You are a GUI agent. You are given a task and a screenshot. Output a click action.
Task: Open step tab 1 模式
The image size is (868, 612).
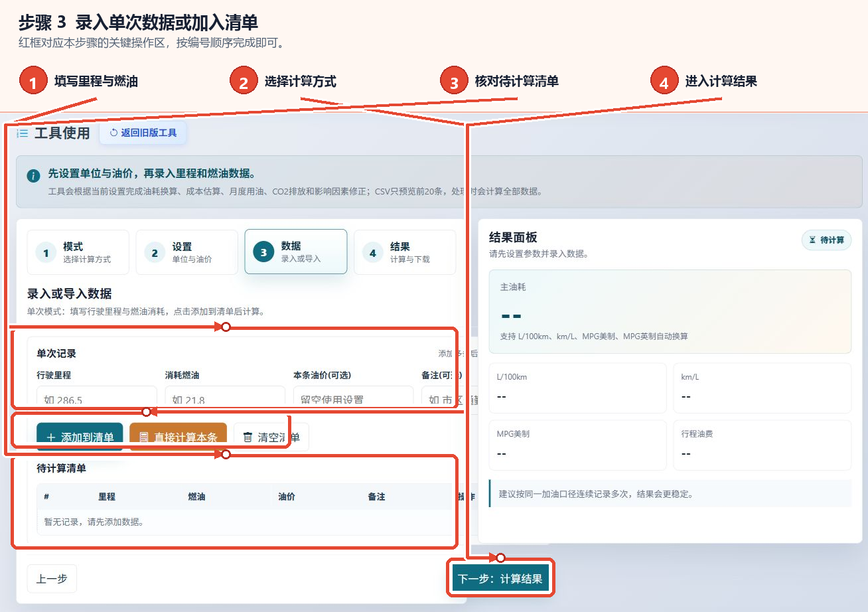pos(78,252)
